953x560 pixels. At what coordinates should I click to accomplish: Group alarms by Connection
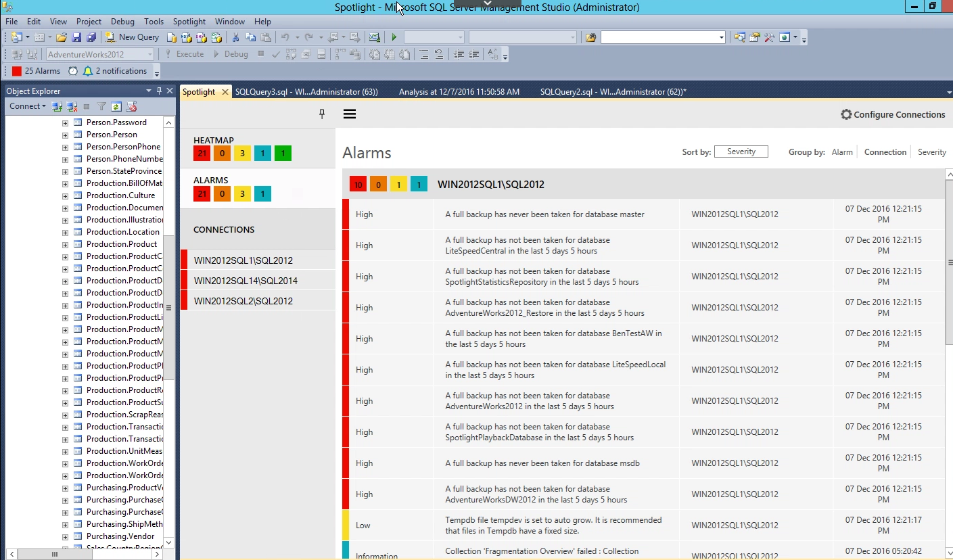click(x=885, y=152)
